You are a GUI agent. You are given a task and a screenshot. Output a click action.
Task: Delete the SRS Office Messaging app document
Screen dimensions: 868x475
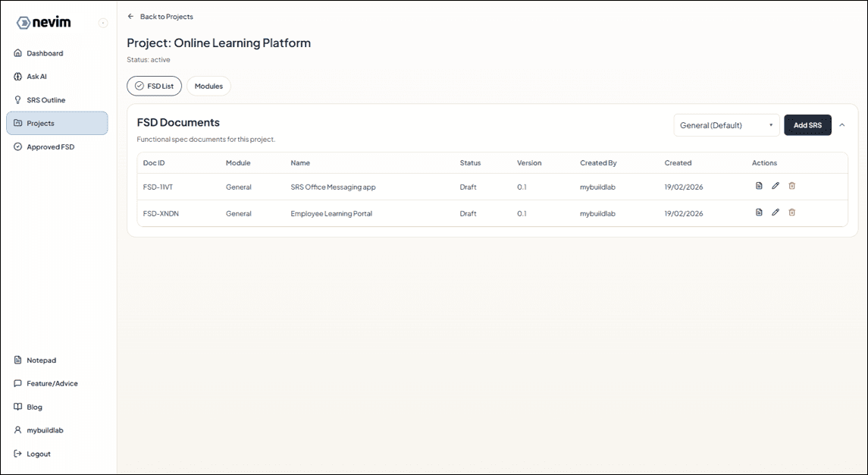[792, 186]
